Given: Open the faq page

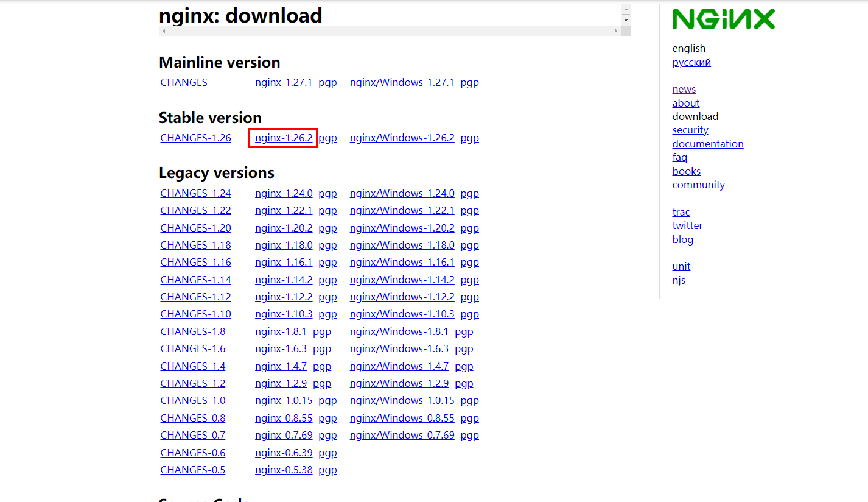Looking at the screenshot, I should point(680,157).
